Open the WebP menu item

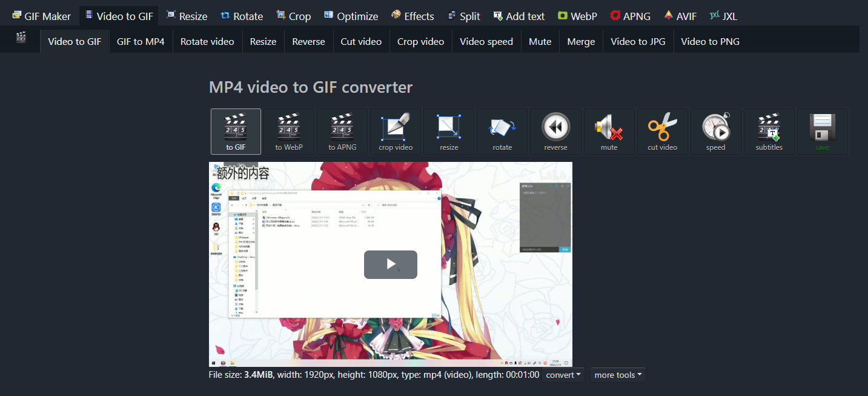click(577, 16)
